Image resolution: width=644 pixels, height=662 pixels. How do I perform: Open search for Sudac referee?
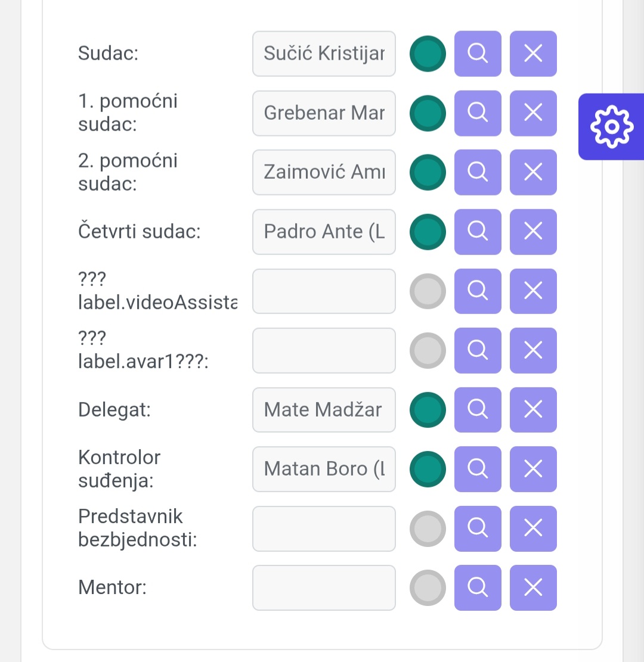[x=478, y=54]
